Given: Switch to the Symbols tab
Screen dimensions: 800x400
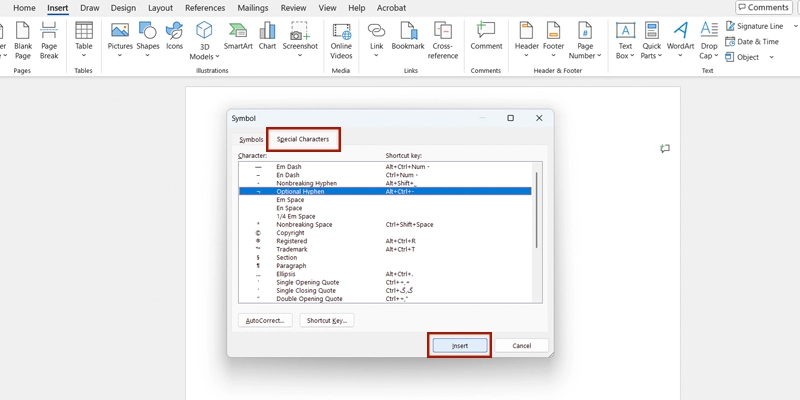Looking at the screenshot, I should (x=251, y=139).
